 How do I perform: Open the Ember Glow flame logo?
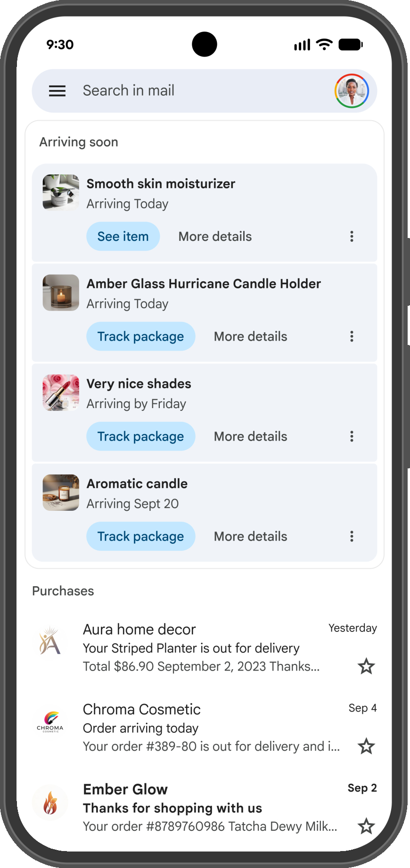[x=50, y=802]
